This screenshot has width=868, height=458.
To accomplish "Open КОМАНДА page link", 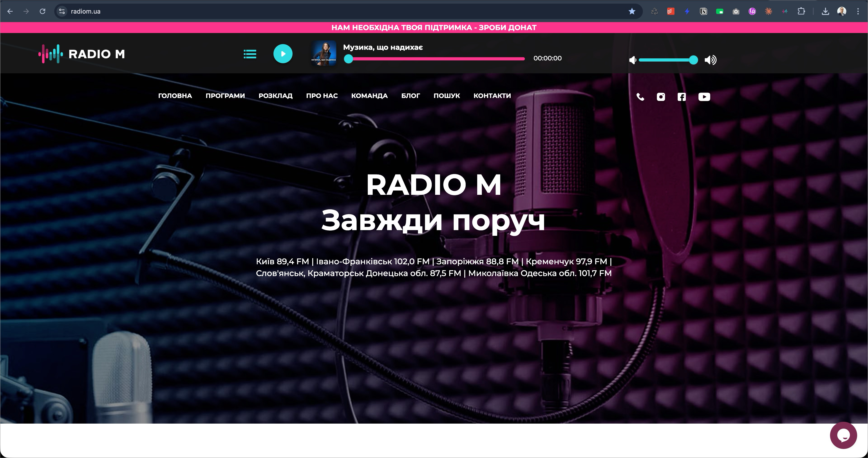I will click(369, 96).
